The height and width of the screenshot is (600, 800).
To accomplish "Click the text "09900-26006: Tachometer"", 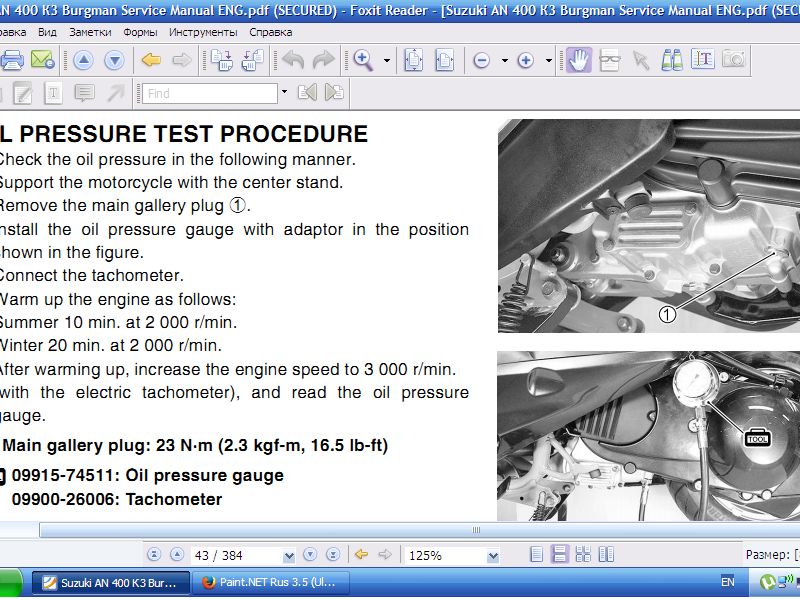I will pyautogui.click(x=117, y=499).
